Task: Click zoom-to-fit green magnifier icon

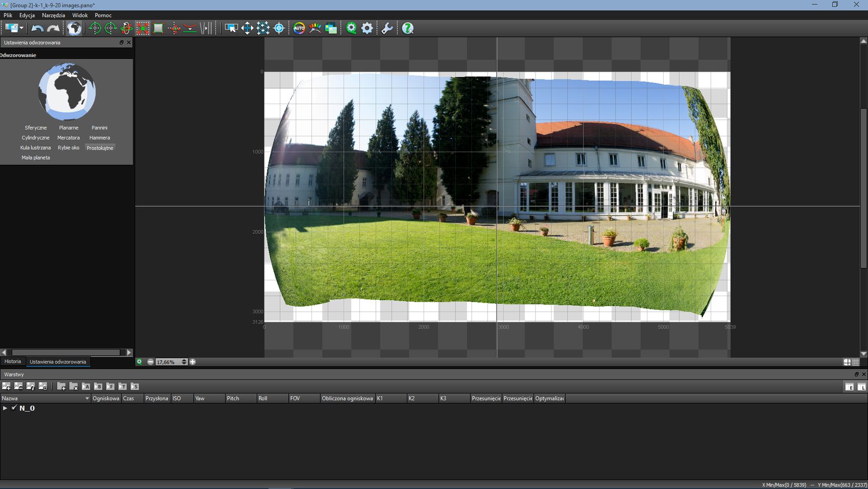Action: [x=139, y=362]
